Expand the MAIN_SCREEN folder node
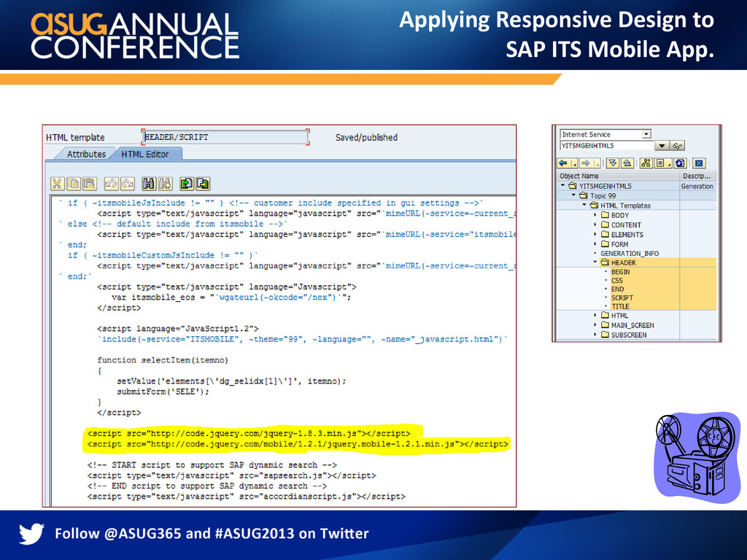 [x=595, y=324]
